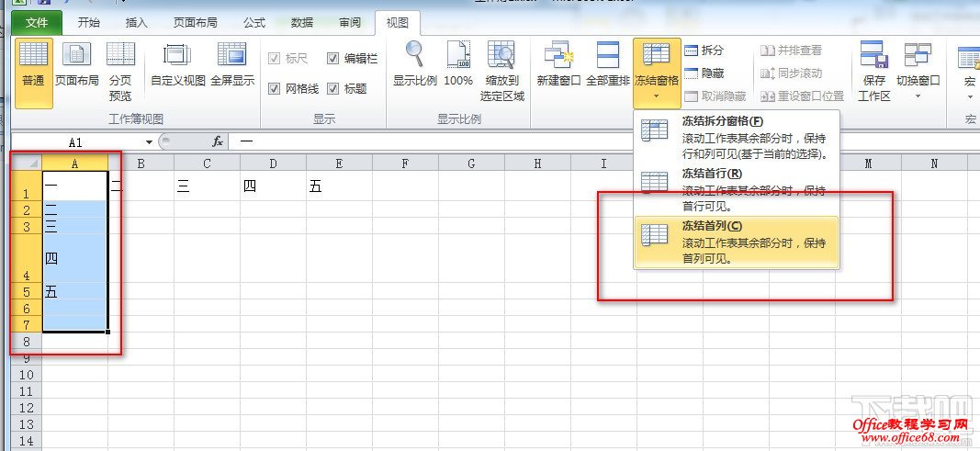Screen dimensions: 980x451
Task: Switch to the 页面布局 ribbon tab
Action: (195, 22)
